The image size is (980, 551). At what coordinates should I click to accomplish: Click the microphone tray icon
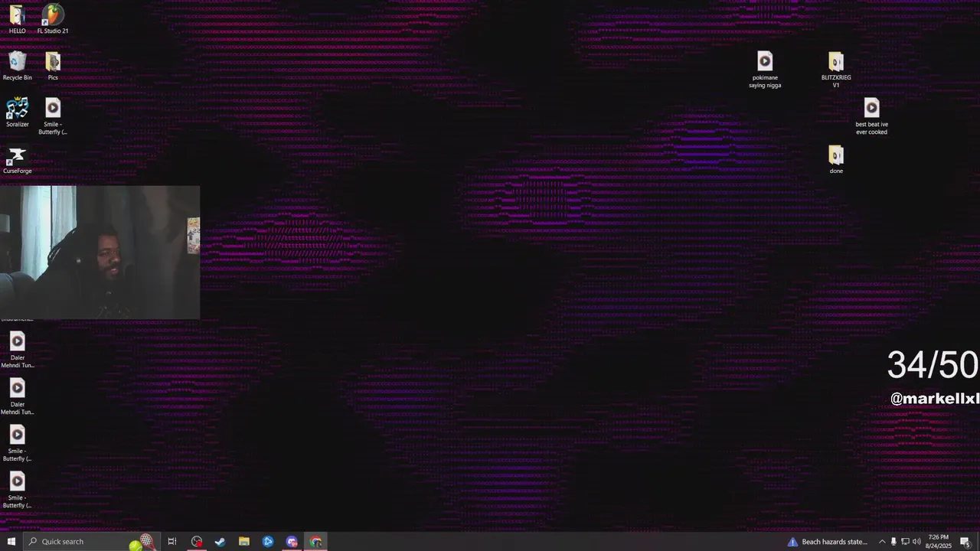[x=893, y=541]
